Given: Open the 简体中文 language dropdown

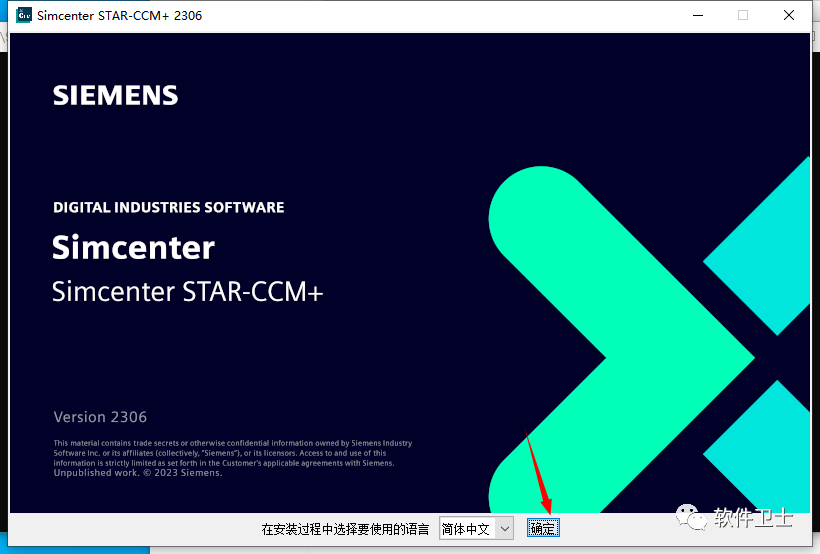Looking at the screenshot, I should [x=476, y=528].
